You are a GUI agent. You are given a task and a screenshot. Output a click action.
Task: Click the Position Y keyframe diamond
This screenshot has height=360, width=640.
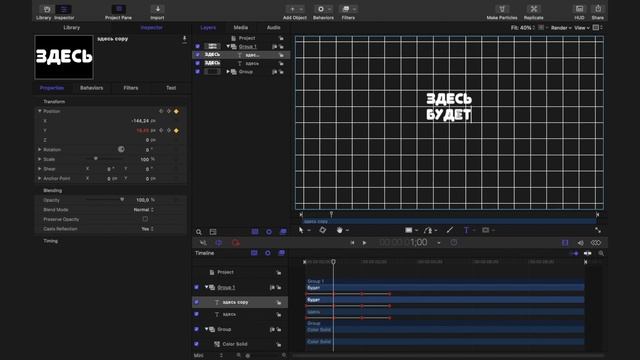click(176, 131)
